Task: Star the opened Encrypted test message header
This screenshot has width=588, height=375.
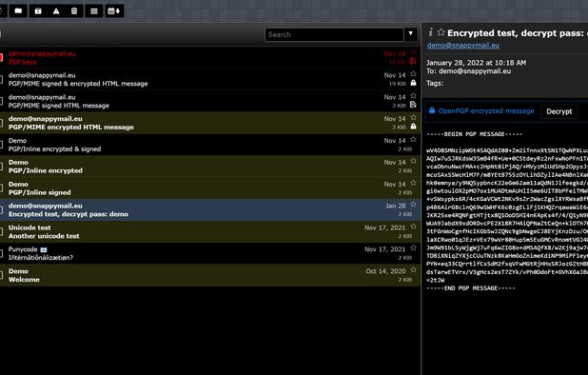Action: pos(441,32)
